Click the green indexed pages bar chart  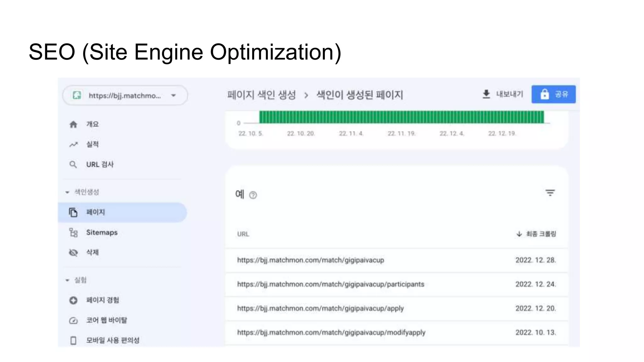(x=402, y=117)
